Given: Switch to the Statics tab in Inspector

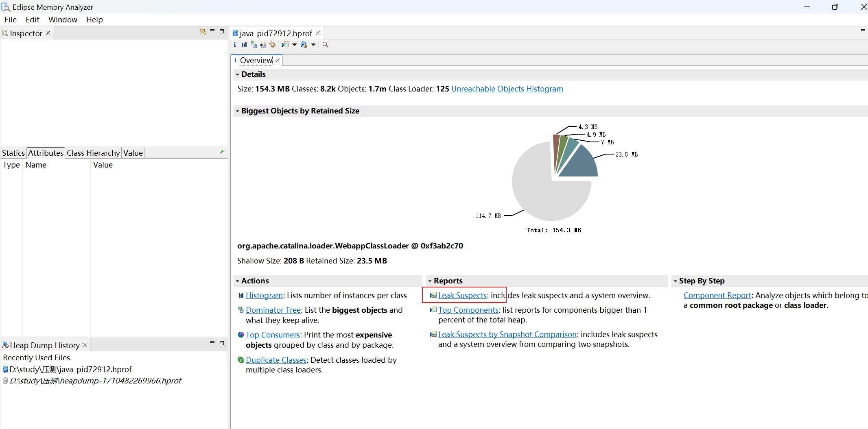Looking at the screenshot, I should tap(13, 152).
